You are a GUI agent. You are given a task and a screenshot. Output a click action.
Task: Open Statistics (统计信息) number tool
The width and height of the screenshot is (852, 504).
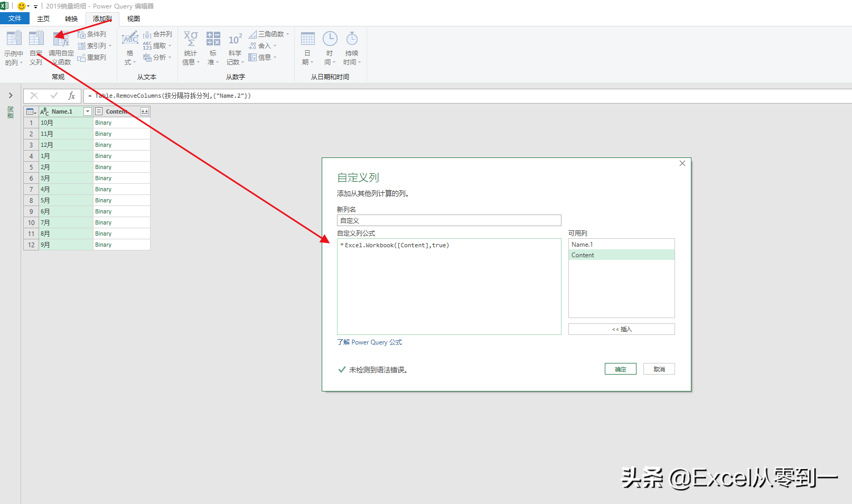click(191, 48)
